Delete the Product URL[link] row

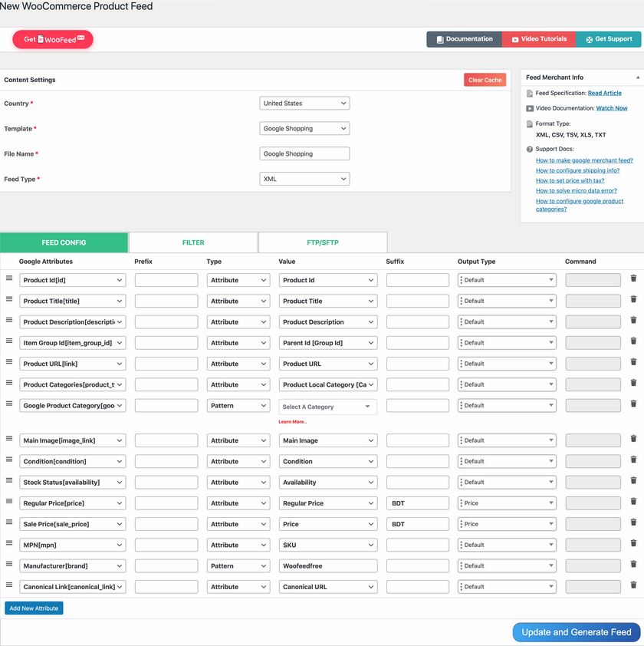(633, 362)
